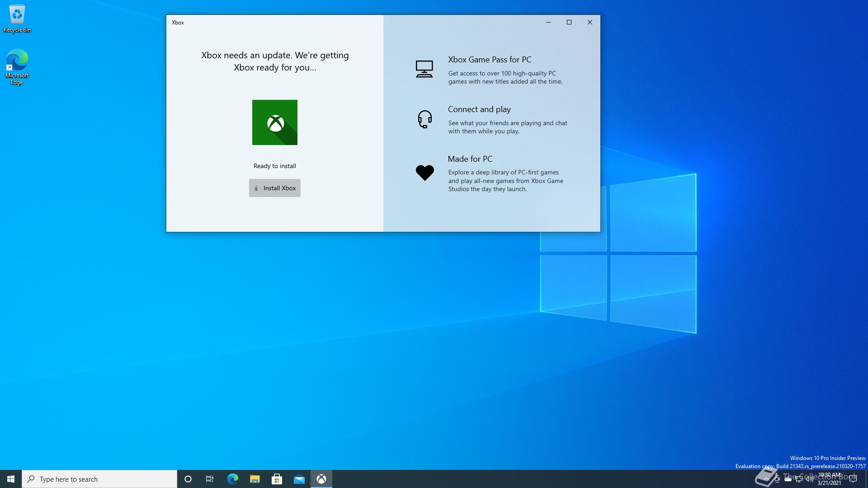Minimize the Xbox window
The image size is (868, 488).
click(548, 22)
